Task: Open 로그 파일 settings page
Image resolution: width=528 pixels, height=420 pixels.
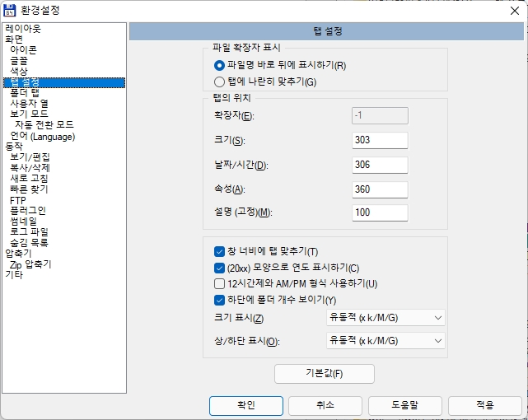Action: tap(29, 232)
